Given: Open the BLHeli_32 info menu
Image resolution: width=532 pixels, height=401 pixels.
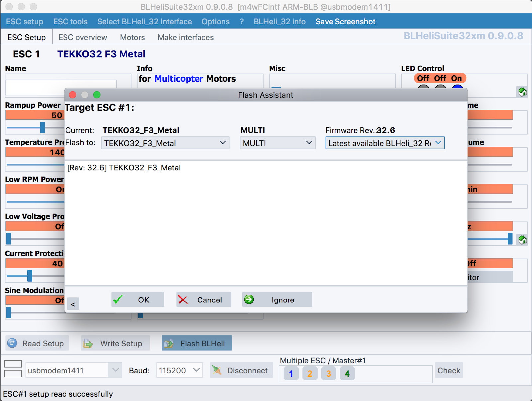Looking at the screenshot, I should click(280, 22).
